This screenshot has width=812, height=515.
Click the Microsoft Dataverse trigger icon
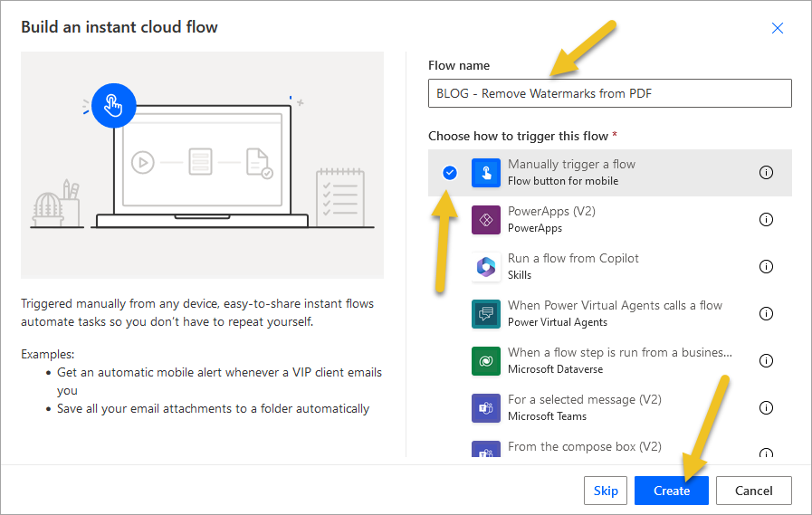point(486,361)
